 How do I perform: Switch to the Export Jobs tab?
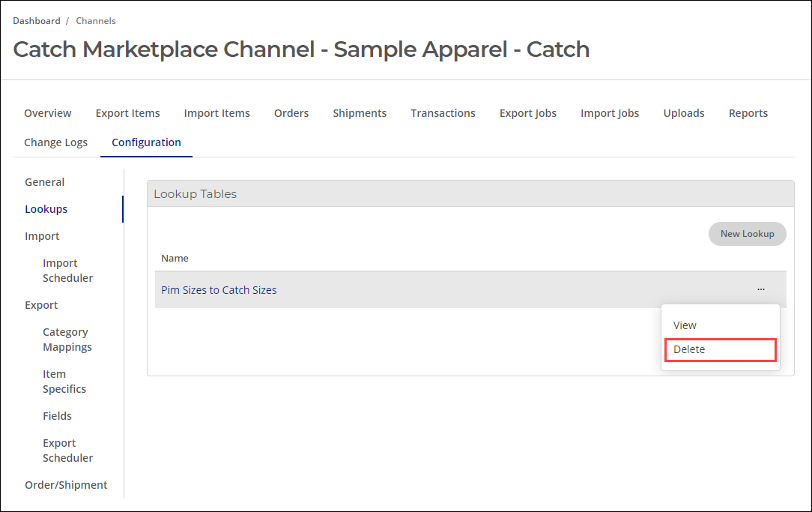(527, 113)
